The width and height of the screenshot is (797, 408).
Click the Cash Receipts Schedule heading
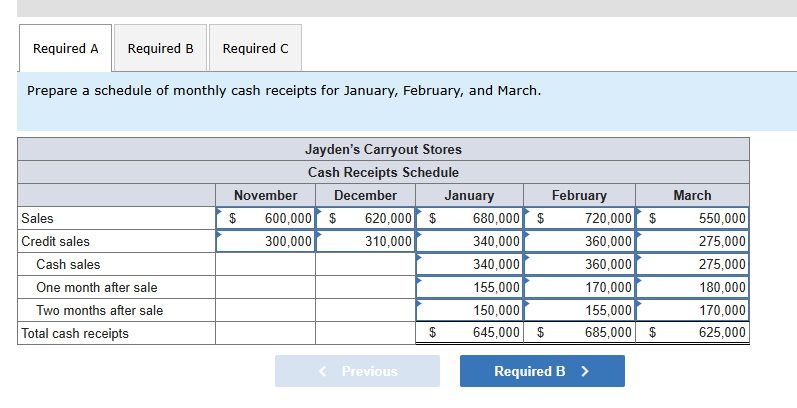[x=383, y=172]
